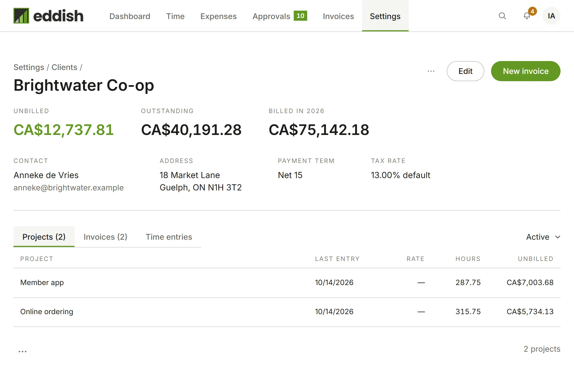This screenshot has height=392, width=574.
Task: Follow the Settings breadcrumb link
Action: (x=29, y=67)
